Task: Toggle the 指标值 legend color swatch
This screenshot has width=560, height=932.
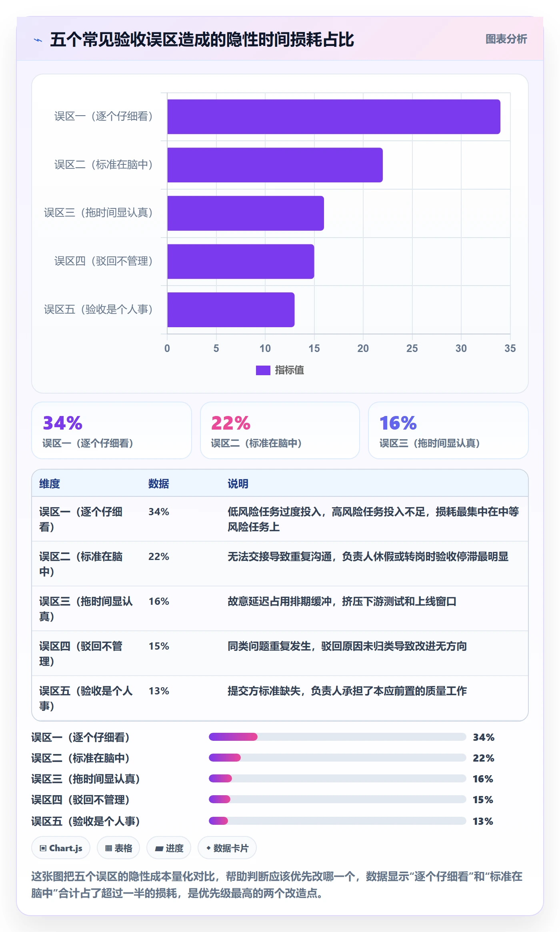Action: click(x=263, y=370)
